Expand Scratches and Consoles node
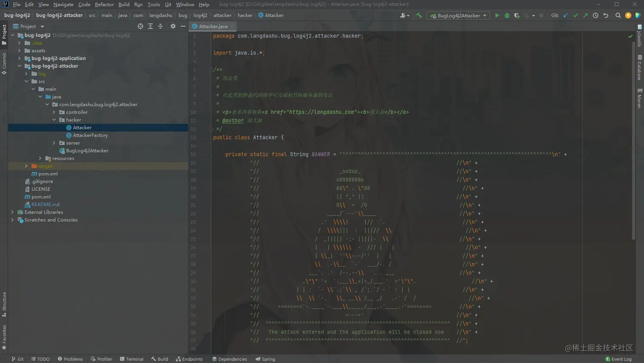This screenshot has width=644, height=363. [x=12, y=220]
